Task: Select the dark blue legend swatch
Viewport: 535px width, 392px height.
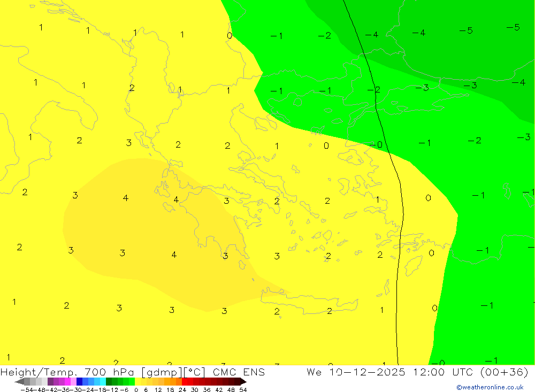Action: (x=79, y=381)
